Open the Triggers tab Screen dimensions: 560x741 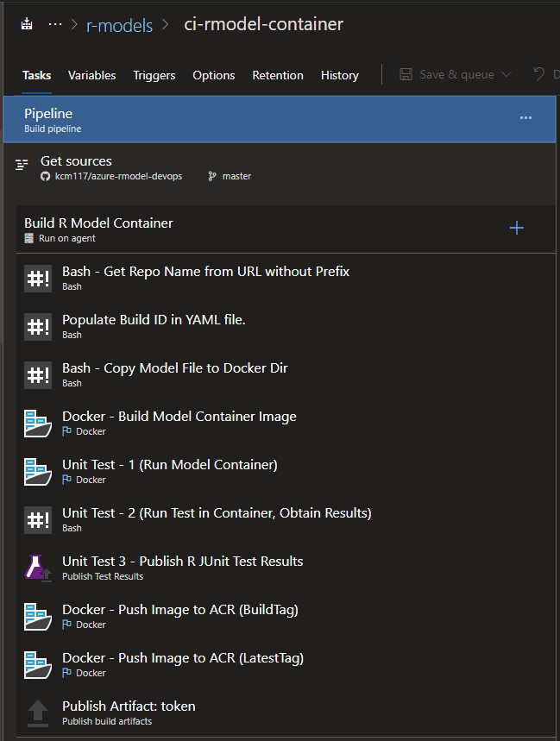154,75
